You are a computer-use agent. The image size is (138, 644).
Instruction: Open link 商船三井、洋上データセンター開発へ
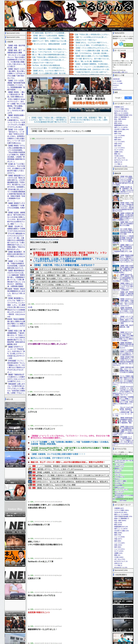[x=68, y=462]
